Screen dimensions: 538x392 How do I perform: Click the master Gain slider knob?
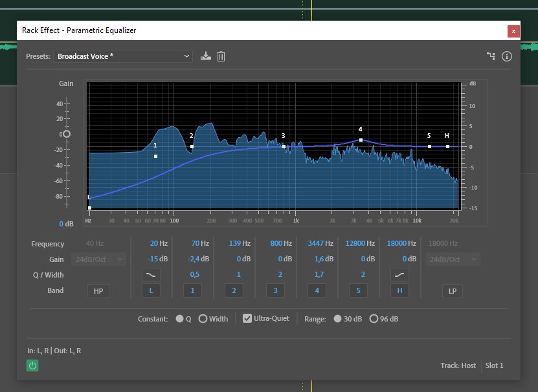click(x=66, y=134)
